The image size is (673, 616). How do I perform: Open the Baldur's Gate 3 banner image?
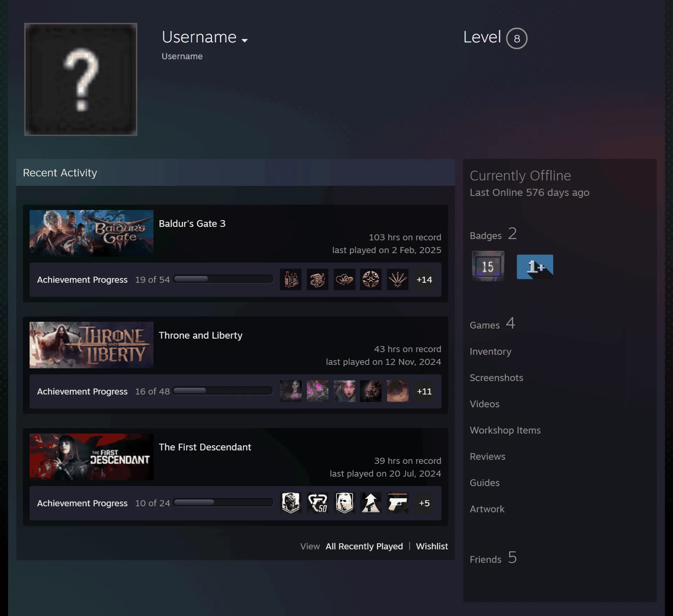pos(91,233)
